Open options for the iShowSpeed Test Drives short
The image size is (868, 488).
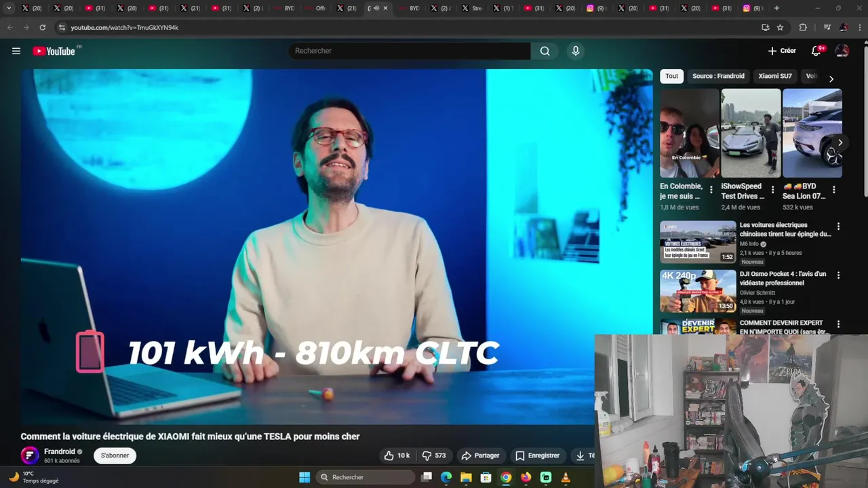point(772,190)
